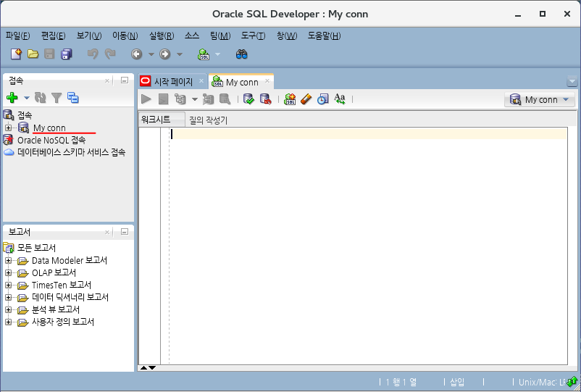Open the Back button history dropdown arrow
This screenshot has width=581, height=392.
[151, 54]
